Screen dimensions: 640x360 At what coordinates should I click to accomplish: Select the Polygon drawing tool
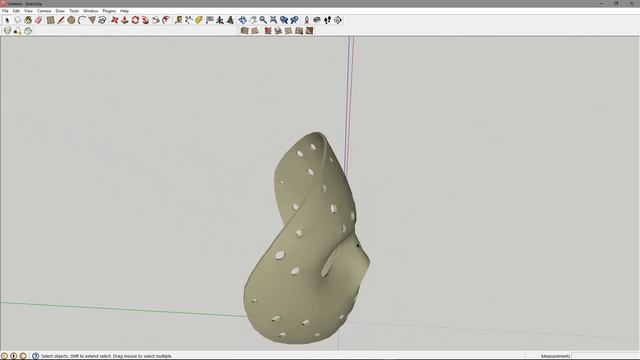point(92,20)
